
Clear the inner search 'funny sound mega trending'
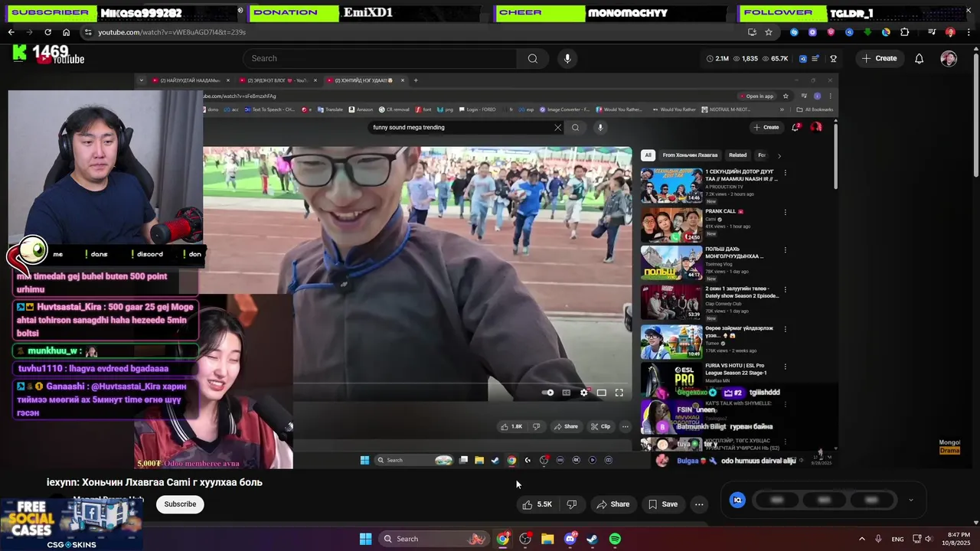tap(557, 128)
